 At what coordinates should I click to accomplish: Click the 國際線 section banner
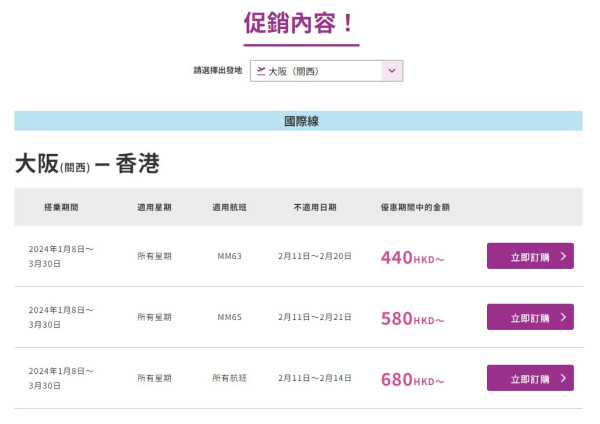298,121
